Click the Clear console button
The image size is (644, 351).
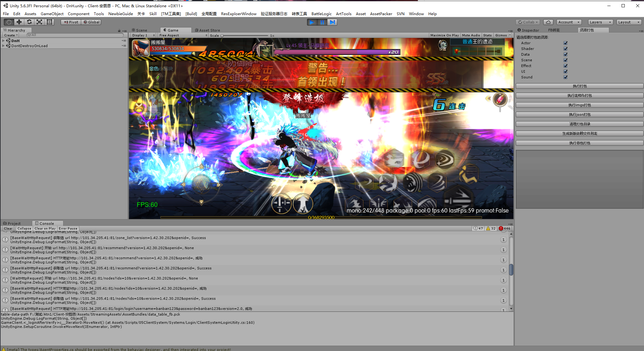tap(8, 228)
